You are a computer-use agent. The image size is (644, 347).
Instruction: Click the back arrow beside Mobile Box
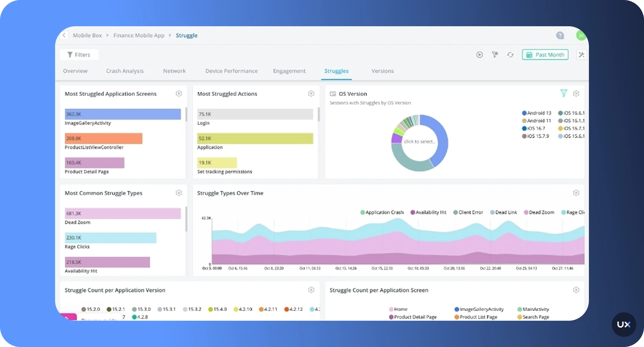[x=64, y=36]
